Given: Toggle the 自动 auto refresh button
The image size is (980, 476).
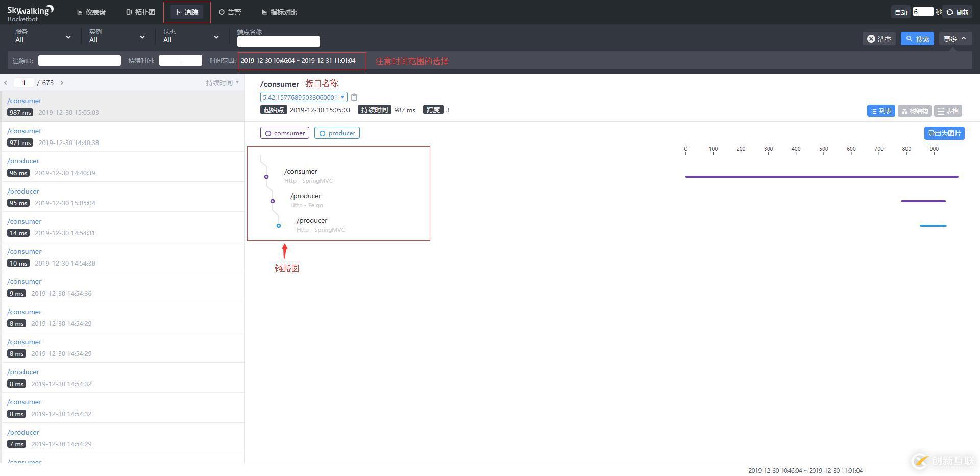Looking at the screenshot, I should click(901, 12).
